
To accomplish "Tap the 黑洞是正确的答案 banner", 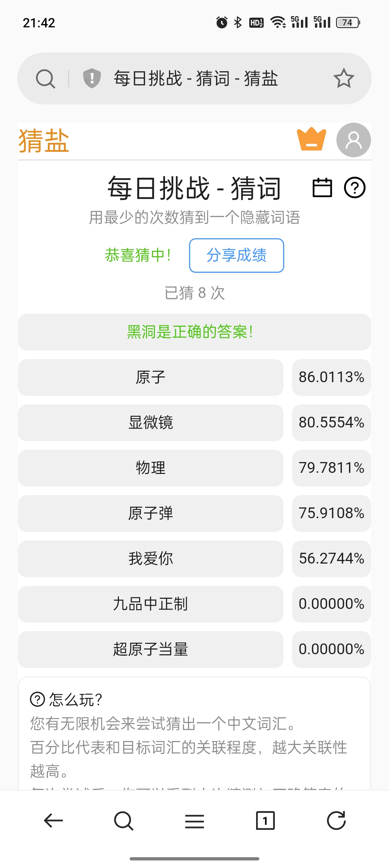I will click(194, 332).
